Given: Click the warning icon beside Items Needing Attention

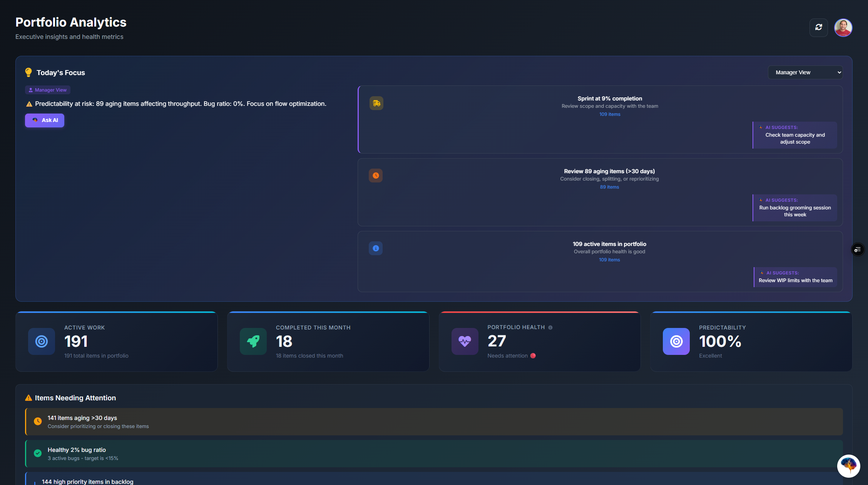Looking at the screenshot, I should (28, 398).
